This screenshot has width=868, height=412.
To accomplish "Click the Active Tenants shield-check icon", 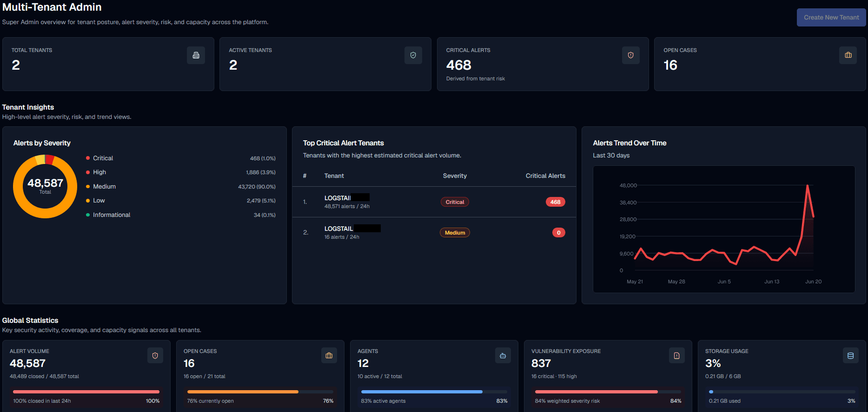I will click(x=413, y=55).
